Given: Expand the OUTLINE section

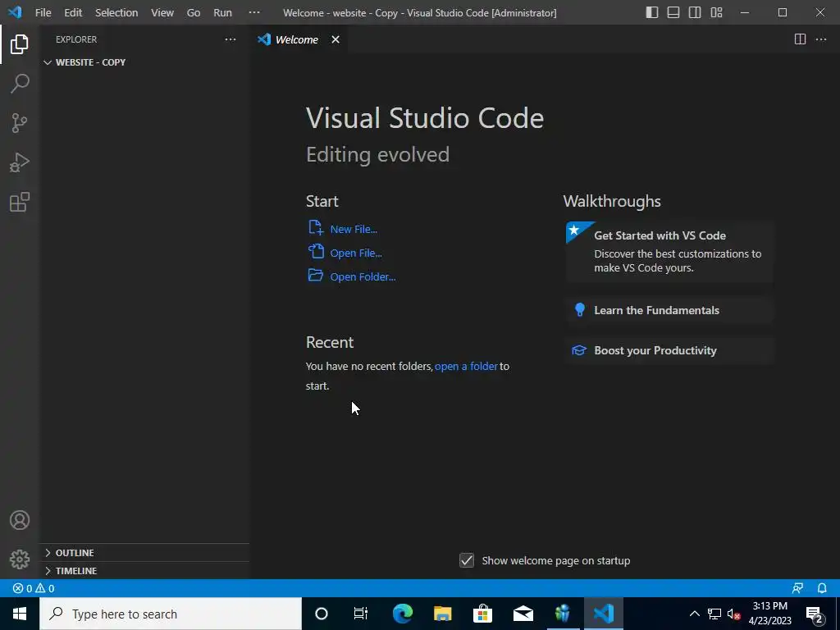Looking at the screenshot, I should point(144,552).
